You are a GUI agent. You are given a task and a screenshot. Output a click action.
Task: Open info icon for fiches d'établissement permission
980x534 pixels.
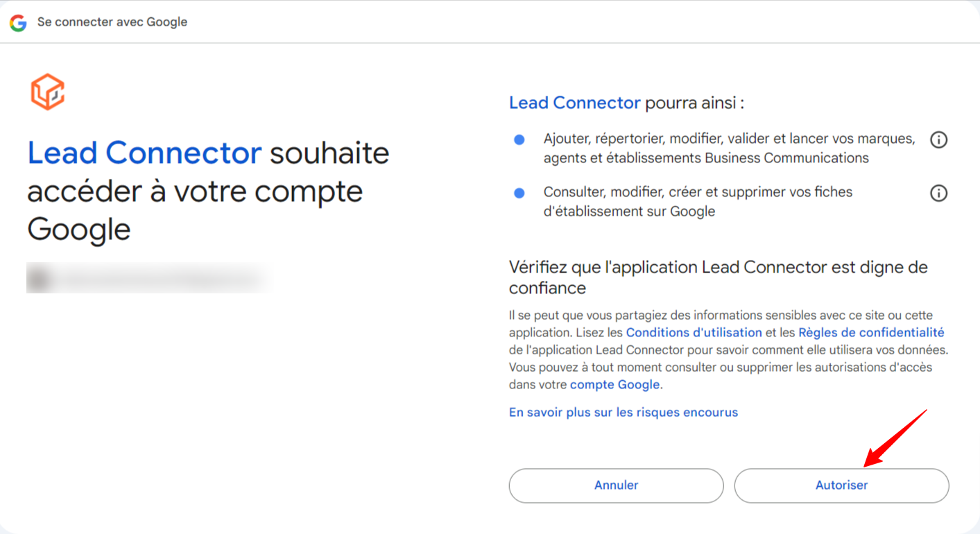[x=938, y=193]
